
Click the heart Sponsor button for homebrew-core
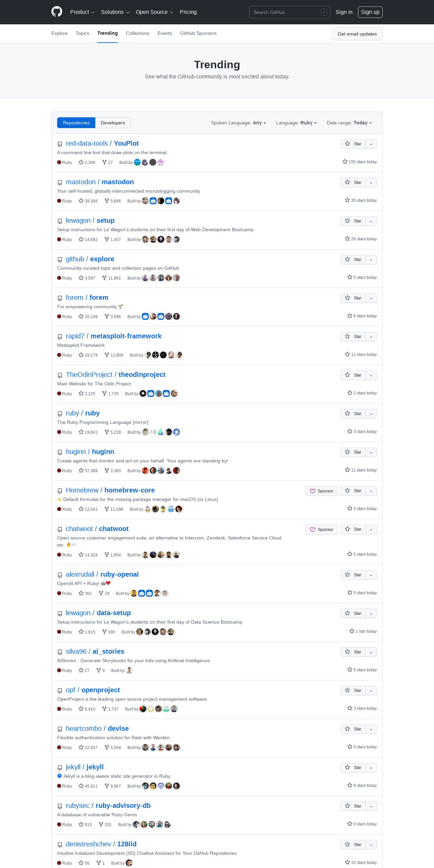tap(321, 491)
